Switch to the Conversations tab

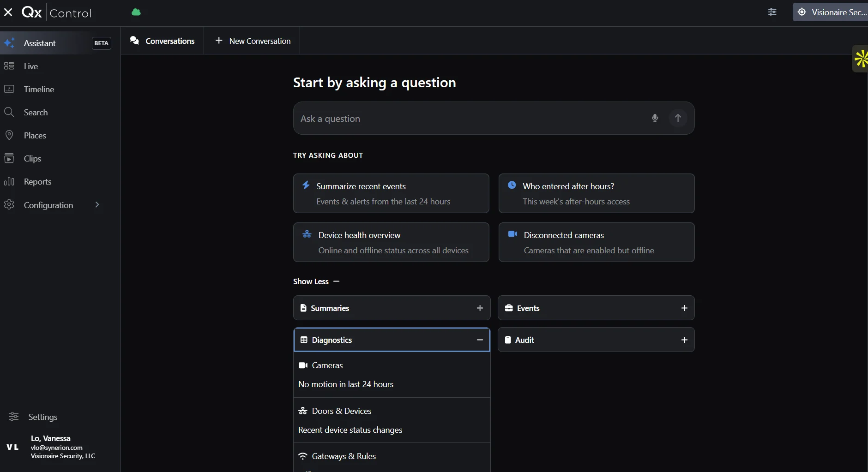tap(163, 41)
